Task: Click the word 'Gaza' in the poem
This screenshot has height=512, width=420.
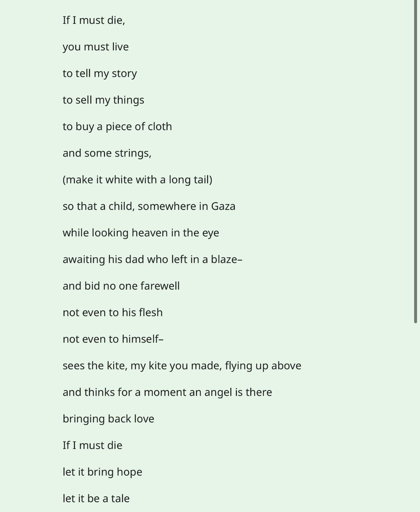Action: pos(223,206)
